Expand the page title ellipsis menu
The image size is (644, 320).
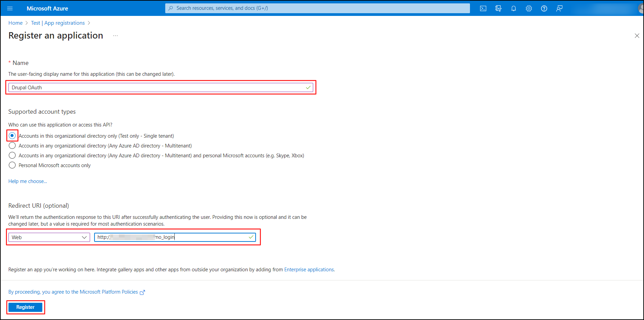[115, 35]
